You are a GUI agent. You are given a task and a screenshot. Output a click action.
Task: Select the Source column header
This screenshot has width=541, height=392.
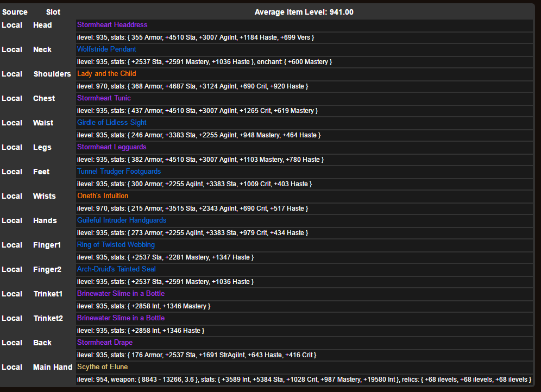click(x=15, y=12)
